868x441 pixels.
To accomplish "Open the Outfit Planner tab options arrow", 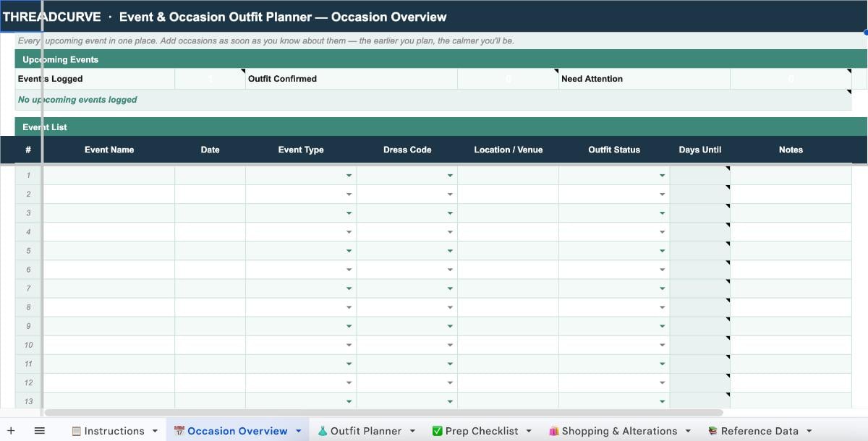I will coord(412,430).
